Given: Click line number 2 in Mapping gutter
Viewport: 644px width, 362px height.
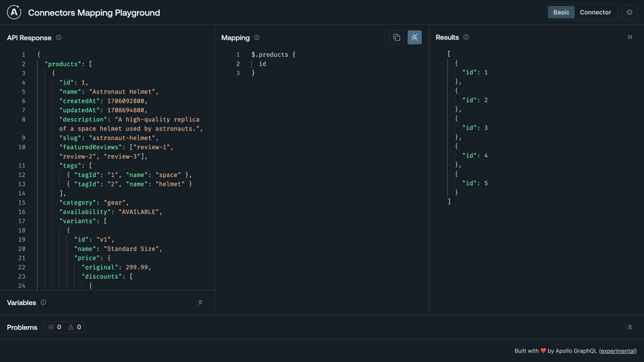Looking at the screenshot, I should tap(237, 64).
